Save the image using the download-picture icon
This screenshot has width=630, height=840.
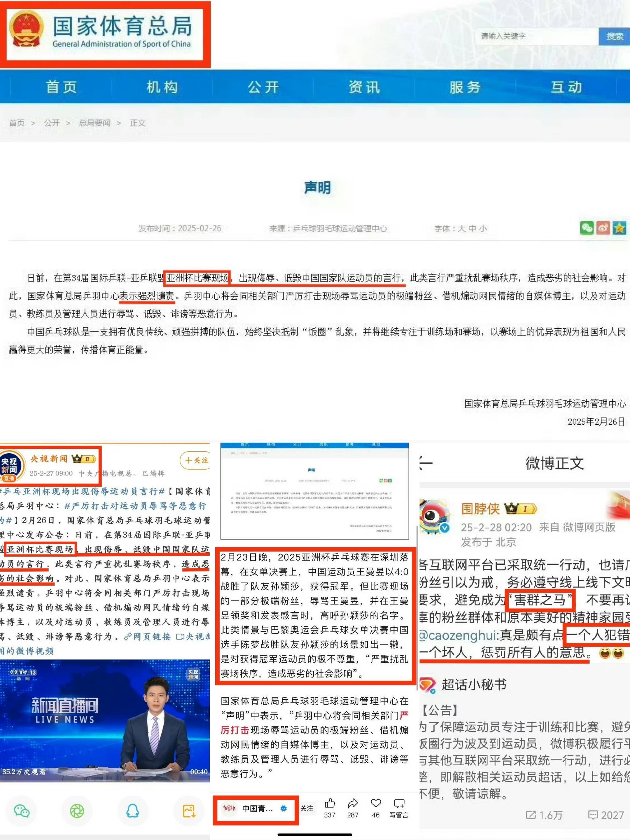click(189, 811)
